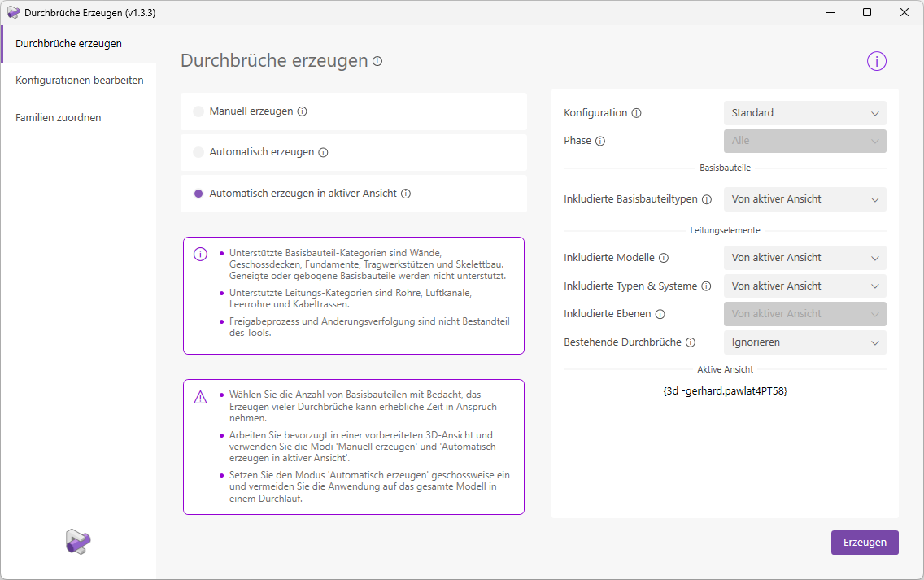Screen dimensions: 924x580
Task: Open the 'Familien zuordnen' section
Action: point(58,117)
